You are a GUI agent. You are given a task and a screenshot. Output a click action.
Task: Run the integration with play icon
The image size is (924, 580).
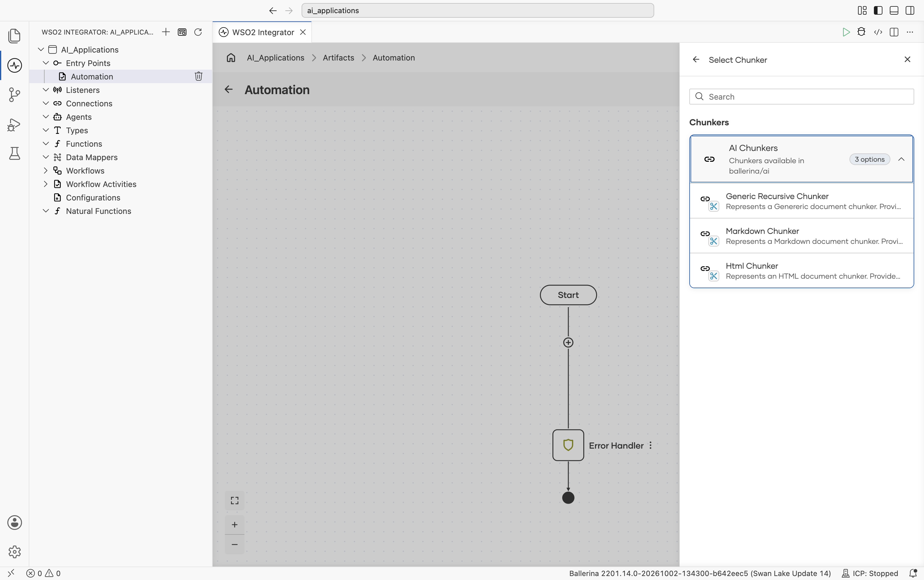[x=846, y=32]
